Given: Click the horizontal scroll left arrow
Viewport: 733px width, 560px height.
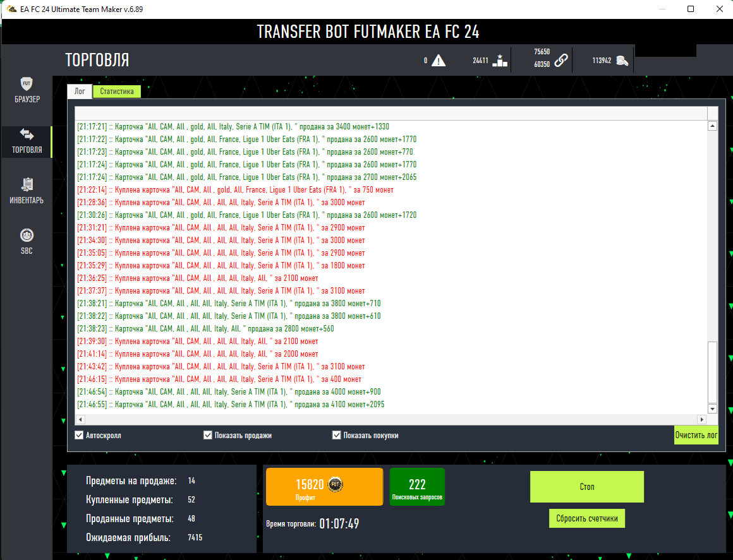Looking at the screenshot, I should pos(80,419).
